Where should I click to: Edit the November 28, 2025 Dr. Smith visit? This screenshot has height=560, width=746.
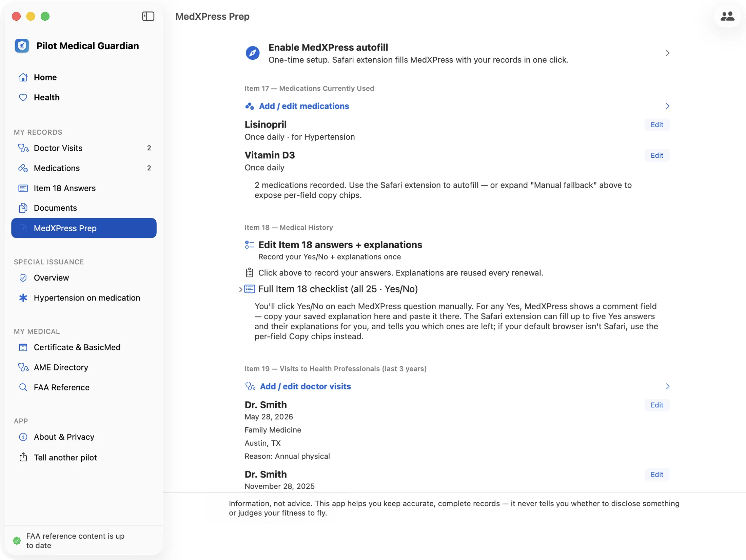click(x=657, y=475)
